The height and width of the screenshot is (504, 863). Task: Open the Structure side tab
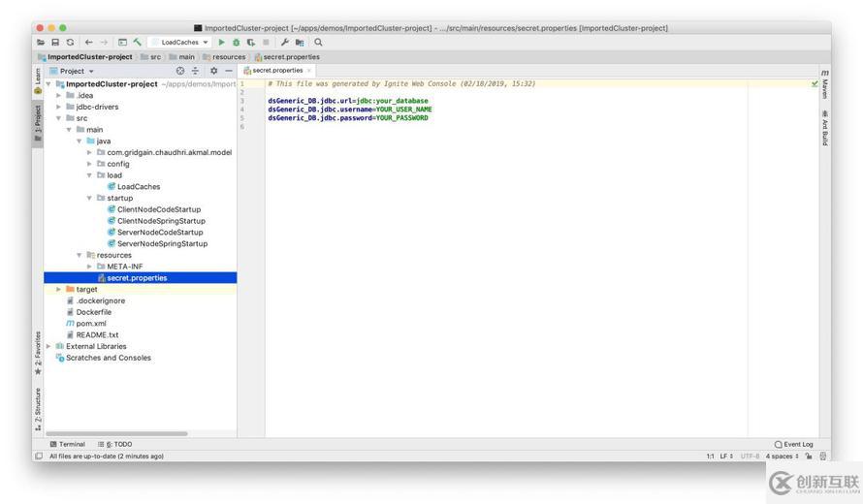(38, 409)
